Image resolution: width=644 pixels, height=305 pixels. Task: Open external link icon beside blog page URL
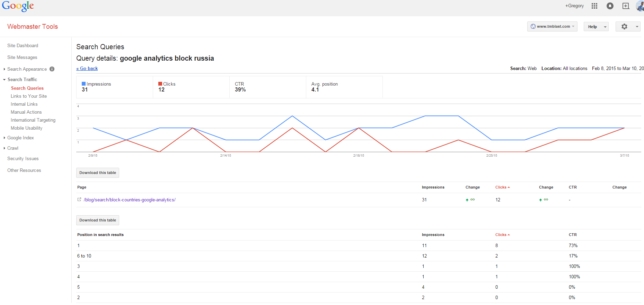(79, 199)
